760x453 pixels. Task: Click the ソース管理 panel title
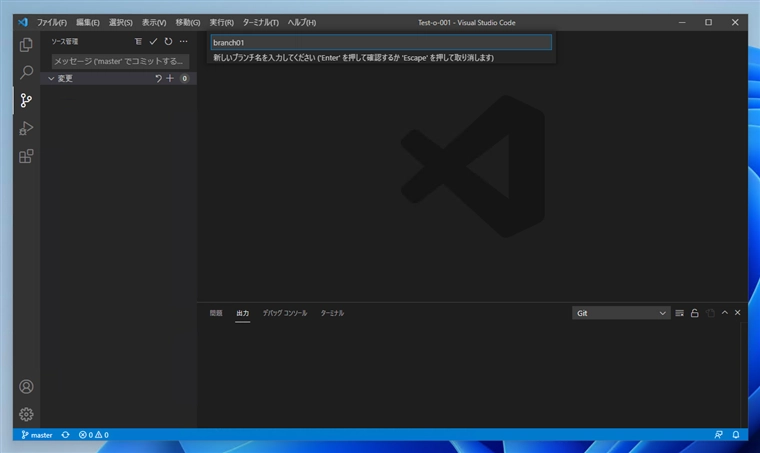64,42
